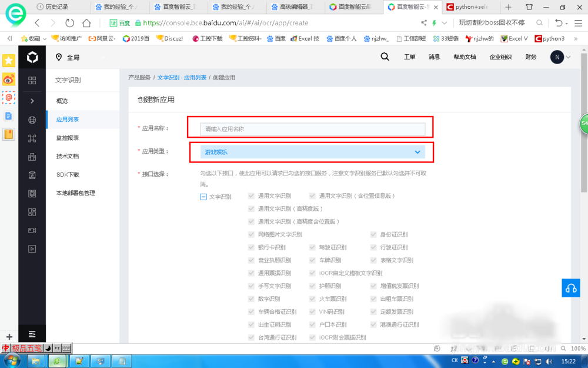The width and height of the screenshot is (588, 368).
Task: Reload page with refresh icon
Action: click(x=70, y=23)
